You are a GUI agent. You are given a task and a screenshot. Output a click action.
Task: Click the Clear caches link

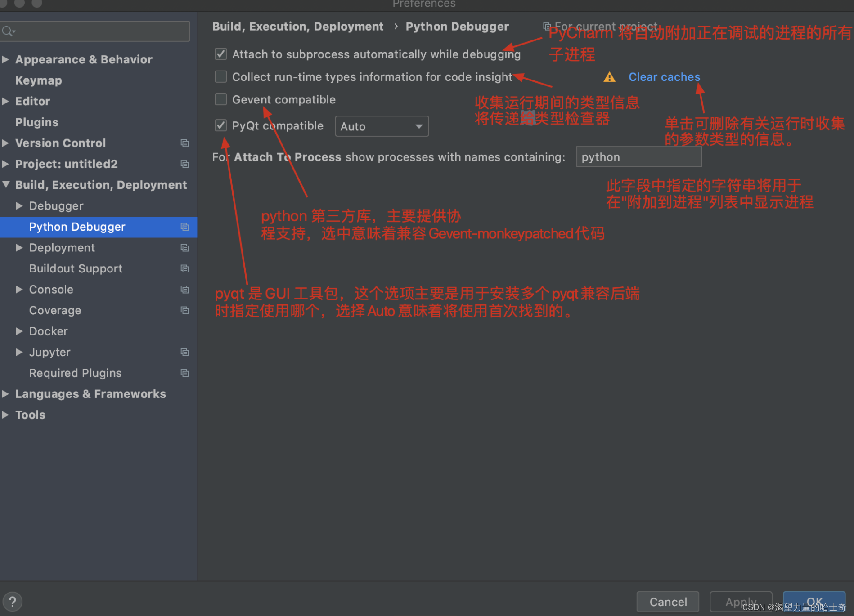[x=664, y=77]
